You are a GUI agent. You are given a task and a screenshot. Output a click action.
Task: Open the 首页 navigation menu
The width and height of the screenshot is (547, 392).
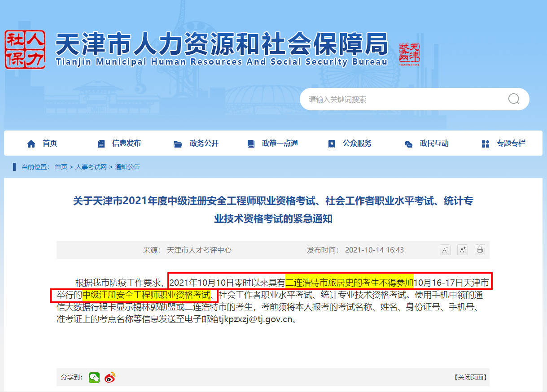[50, 144]
